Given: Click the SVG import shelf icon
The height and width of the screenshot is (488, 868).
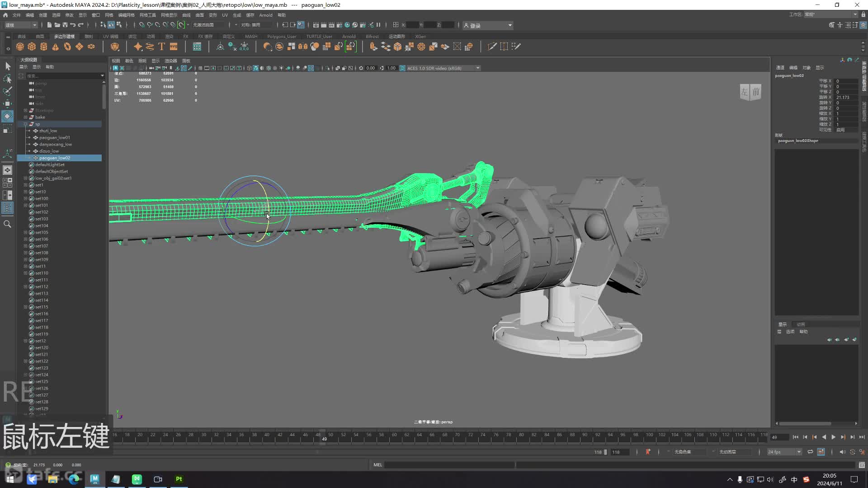Looking at the screenshot, I should point(174,47).
